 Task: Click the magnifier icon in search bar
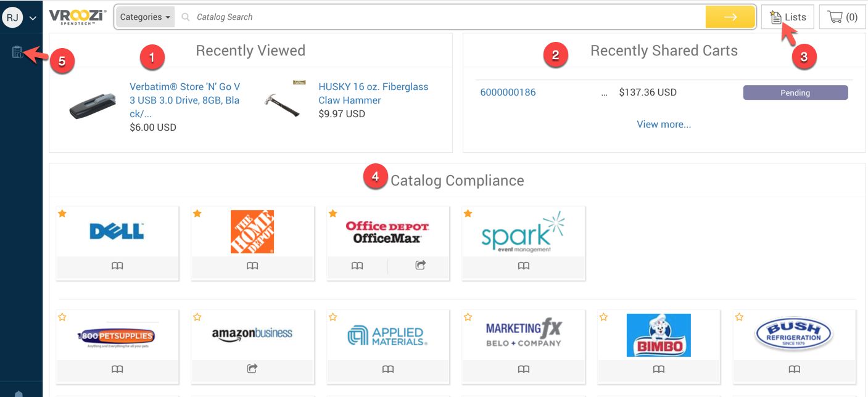(x=185, y=17)
